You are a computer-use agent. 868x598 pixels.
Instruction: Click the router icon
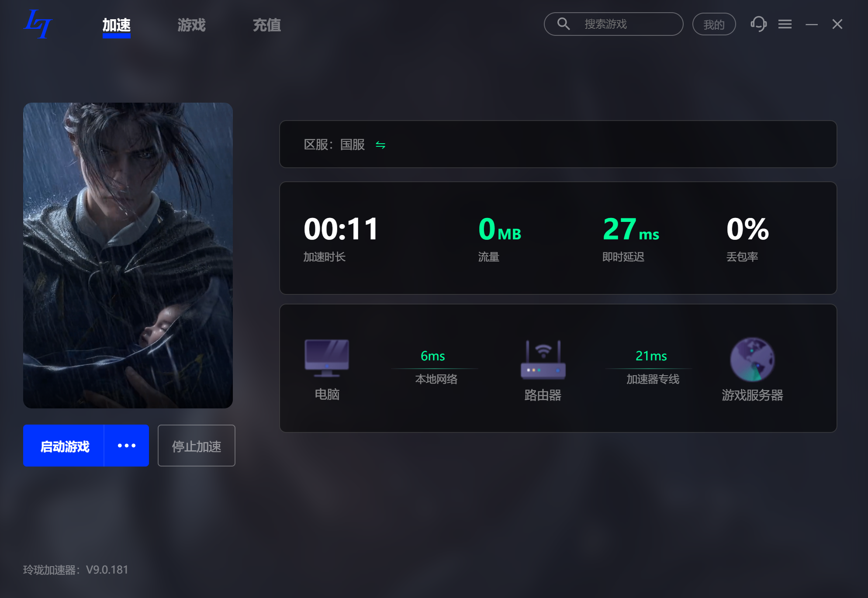click(x=543, y=359)
